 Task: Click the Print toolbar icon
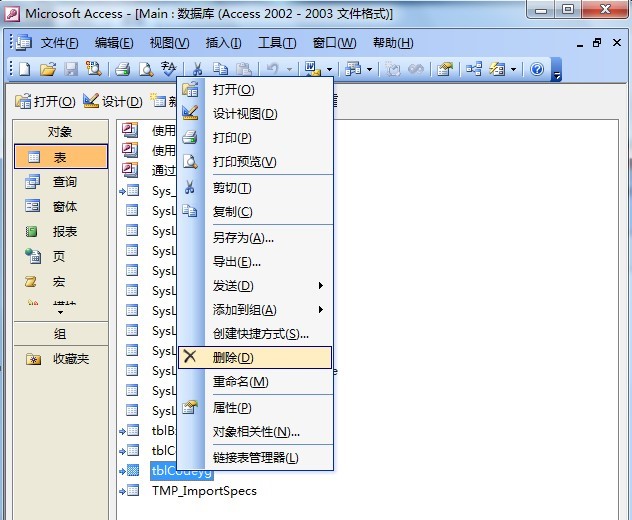coord(123,69)
